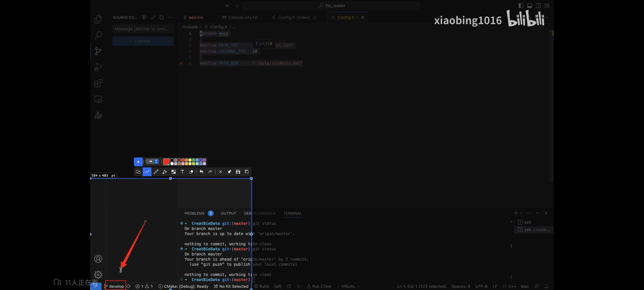Switch to the OUTPUT panel tab
Image resolution: width=644 pixels, height=290 pixels.
228,213
